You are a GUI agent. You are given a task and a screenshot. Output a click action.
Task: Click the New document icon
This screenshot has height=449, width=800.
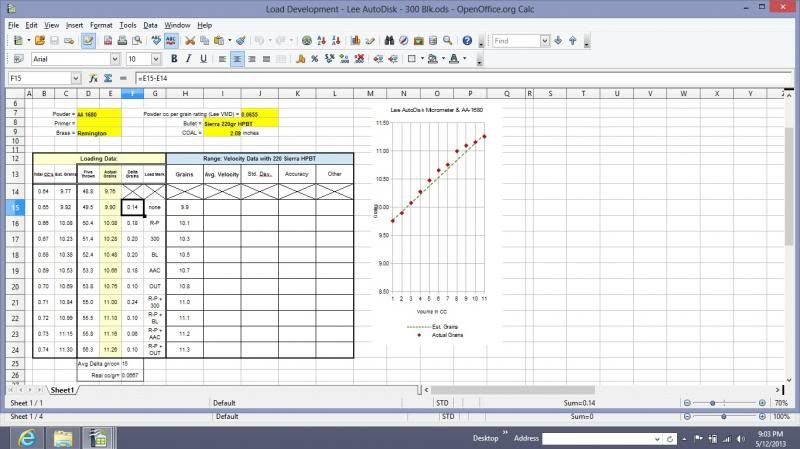(x=18, y=40)
